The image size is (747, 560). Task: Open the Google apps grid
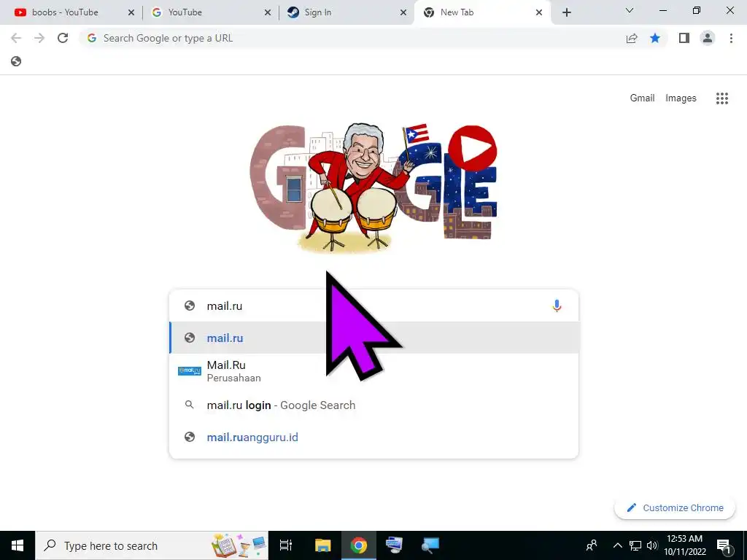point(722,98)
